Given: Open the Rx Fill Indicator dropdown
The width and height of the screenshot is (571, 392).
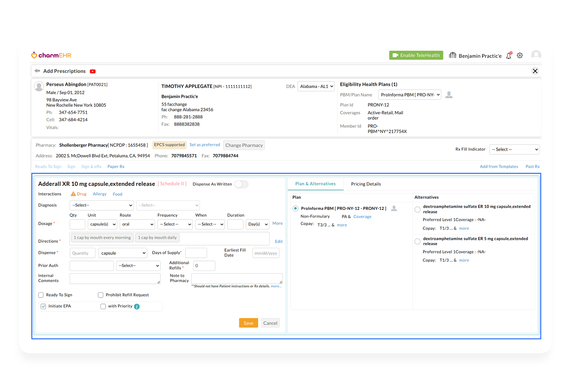Looking at the screenshot, I should pos(514,149).
